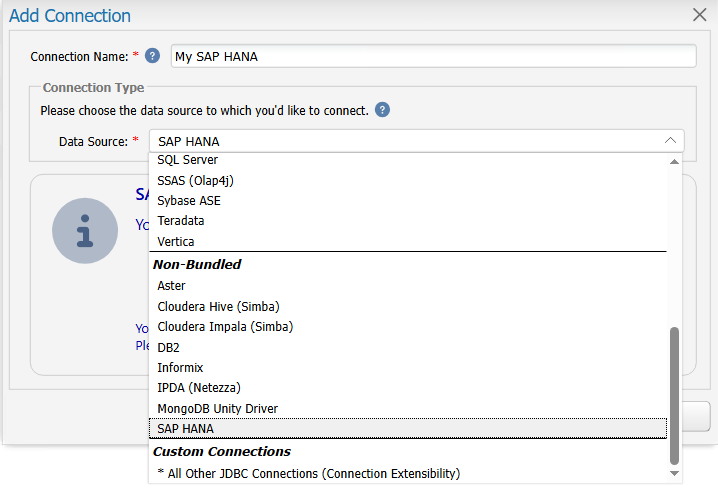Choose DB2 data source
The height and width of the screenshot is (491, 718).
click(x=408, y=348)
